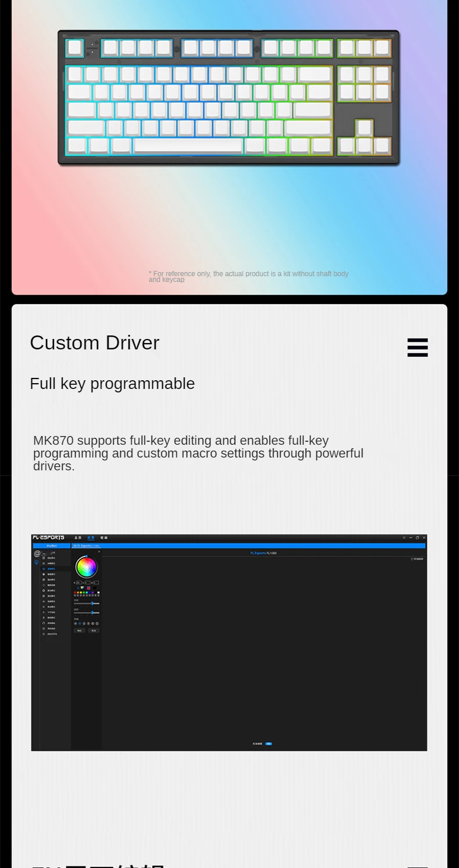Open the hamburger menu beside Custom Driver
The height and width of the screenshot is (868, 459).
[417, 347]
